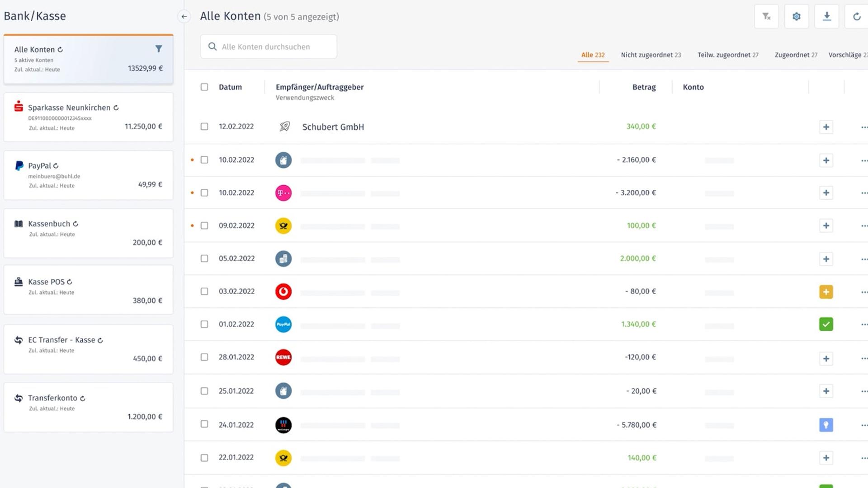Open the settings gear icon
Screen dimensions: 868x488
point(797,17)
